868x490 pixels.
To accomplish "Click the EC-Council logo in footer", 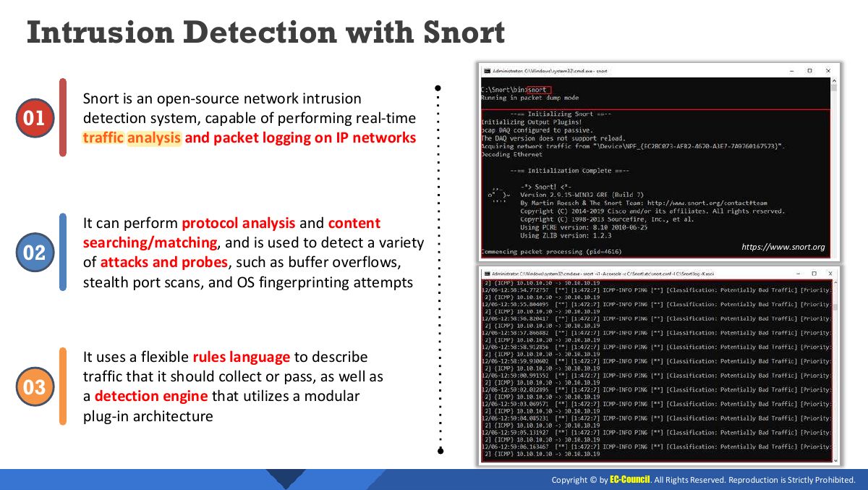I will click(630, 479).
